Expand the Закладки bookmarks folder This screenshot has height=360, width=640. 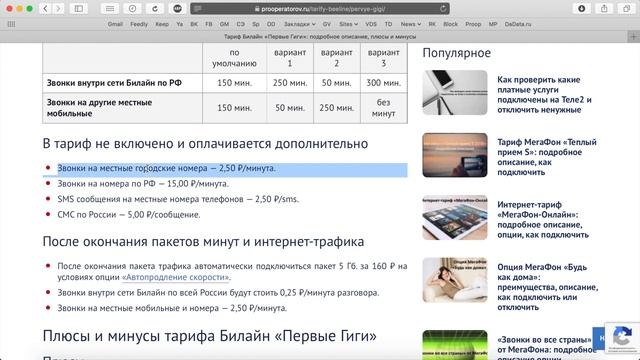point(300,24)
